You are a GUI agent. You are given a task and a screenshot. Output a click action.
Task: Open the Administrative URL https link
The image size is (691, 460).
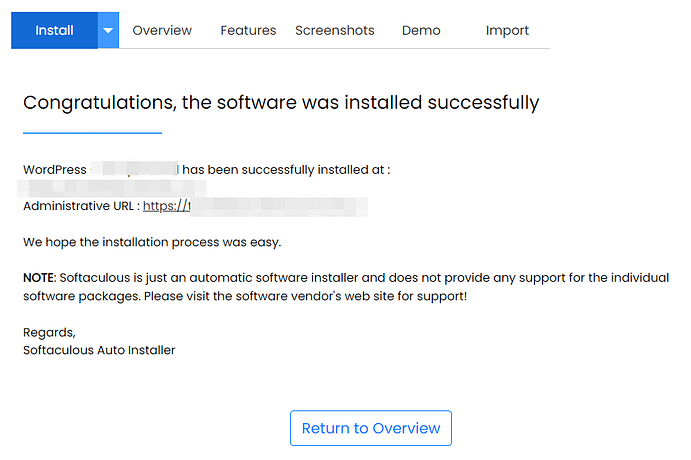255,206
